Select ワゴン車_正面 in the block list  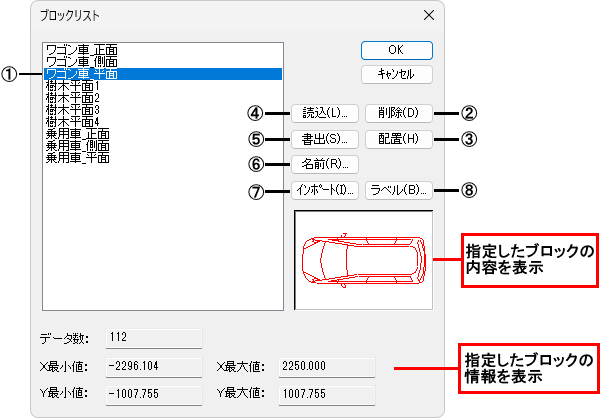coord(163,50)
